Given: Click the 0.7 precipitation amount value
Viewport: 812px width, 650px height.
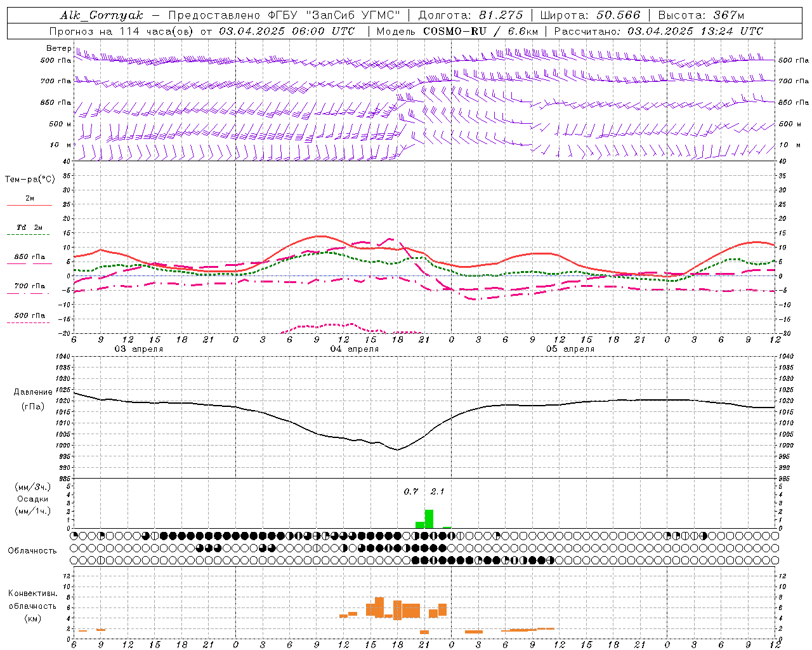Looking at the screenshot, I should (x=411, y=491).
